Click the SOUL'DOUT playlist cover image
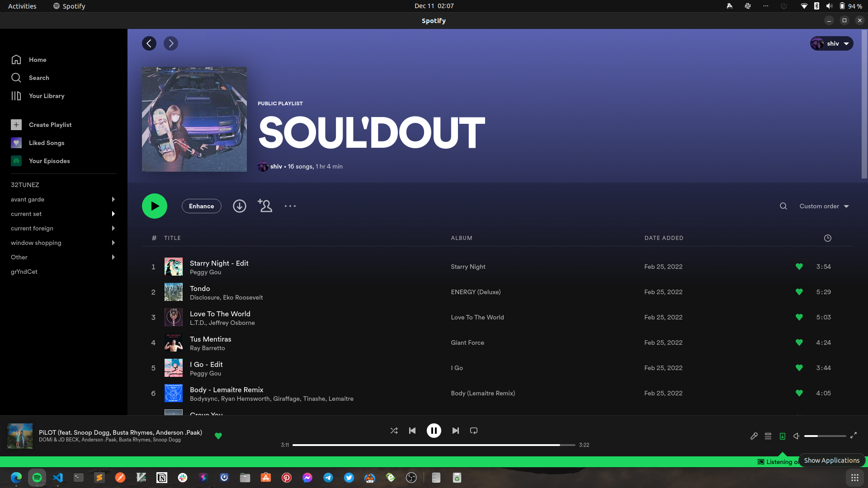The height and width of the screenshot is (488, 868). point(194,119)
